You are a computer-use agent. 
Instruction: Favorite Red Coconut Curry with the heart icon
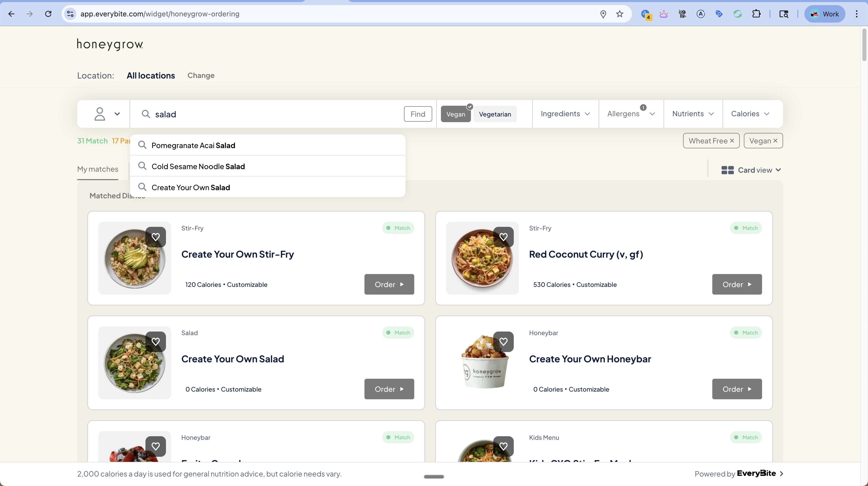pyautogui.click(x=504, y=237)
